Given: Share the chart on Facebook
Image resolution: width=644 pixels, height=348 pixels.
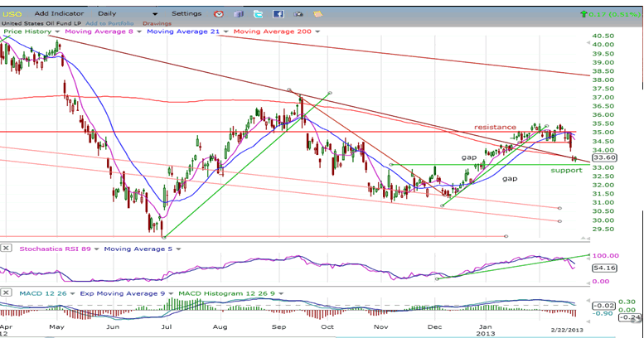Looking at the screenshot, I should pos(278,14).
